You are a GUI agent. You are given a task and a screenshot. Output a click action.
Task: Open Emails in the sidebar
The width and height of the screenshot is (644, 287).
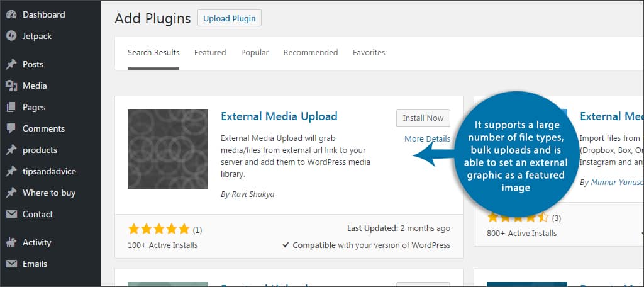click(x=35, y=264)
